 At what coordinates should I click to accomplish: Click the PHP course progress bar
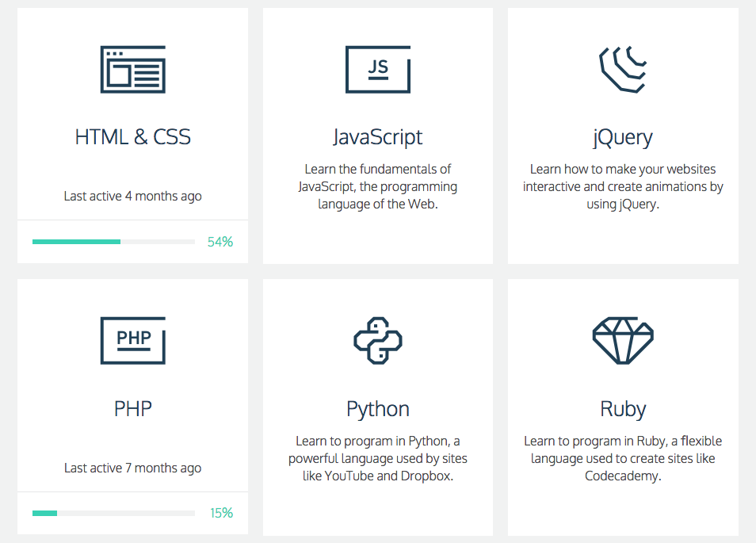[x=113, y=513]
